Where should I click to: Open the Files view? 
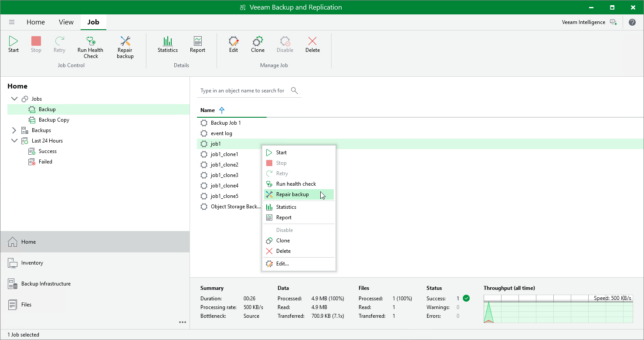pyautogui.click(x=95, y=305)
